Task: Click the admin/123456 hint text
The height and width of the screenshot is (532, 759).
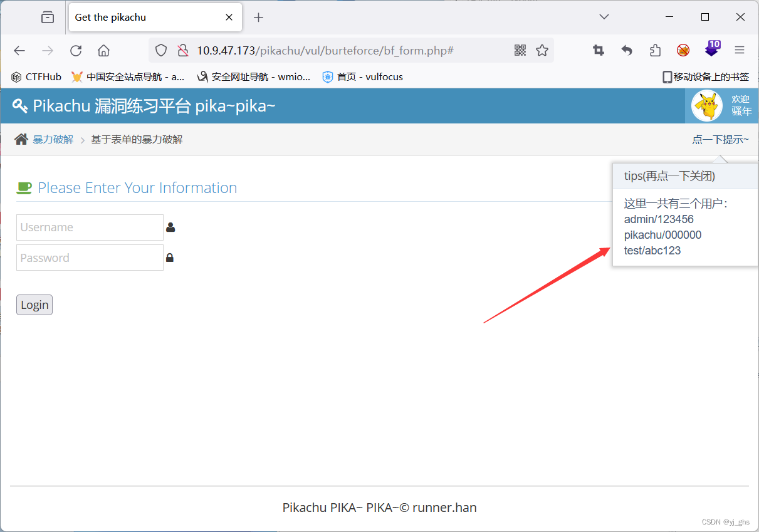Action: [659, 219]
